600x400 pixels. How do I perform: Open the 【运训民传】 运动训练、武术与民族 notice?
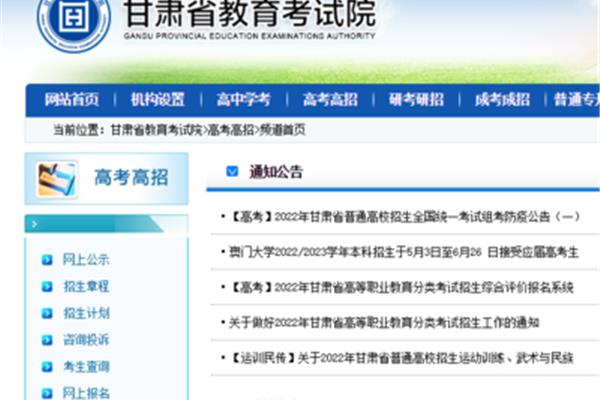coord(401,358)
